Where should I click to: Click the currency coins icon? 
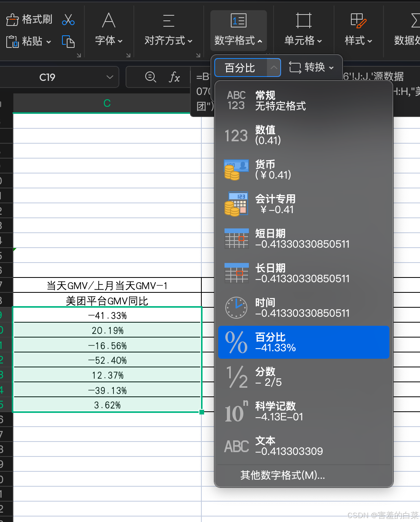(236, 170)
